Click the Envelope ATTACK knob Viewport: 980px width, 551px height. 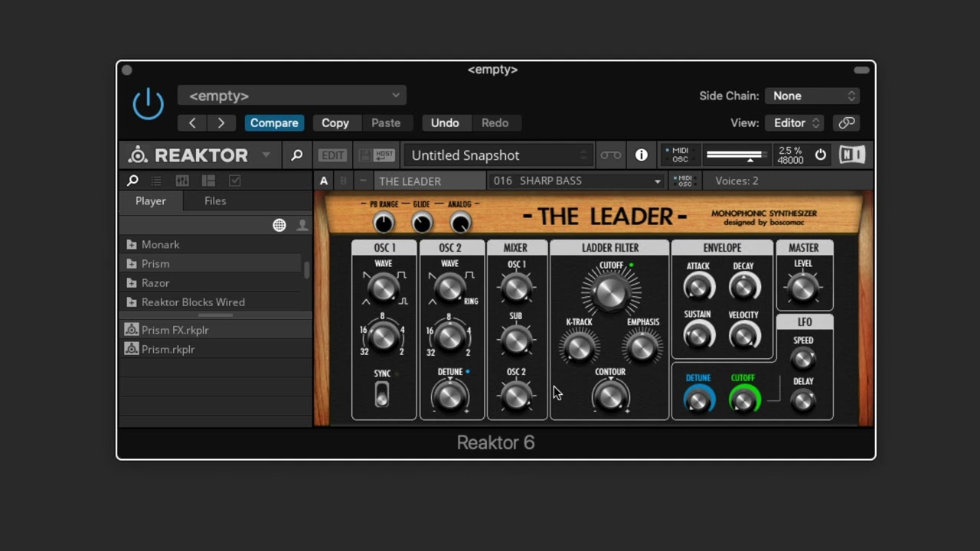tap(697, 289)
